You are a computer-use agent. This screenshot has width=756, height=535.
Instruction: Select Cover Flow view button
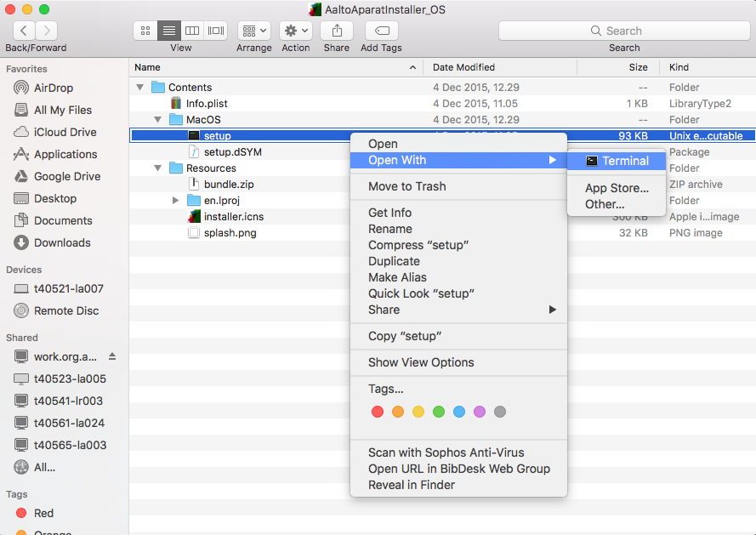pyautogui.click(x=216, y=31)
